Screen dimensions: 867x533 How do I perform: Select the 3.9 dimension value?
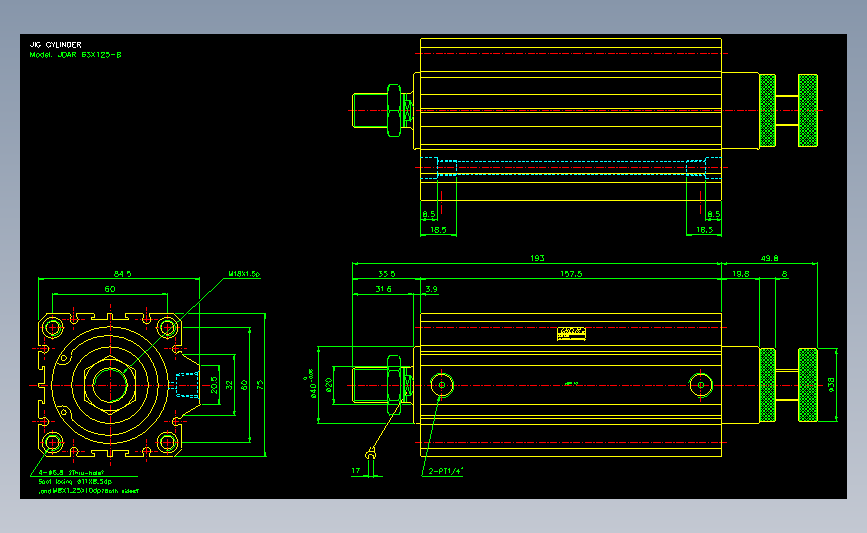[x=431, y=289]
